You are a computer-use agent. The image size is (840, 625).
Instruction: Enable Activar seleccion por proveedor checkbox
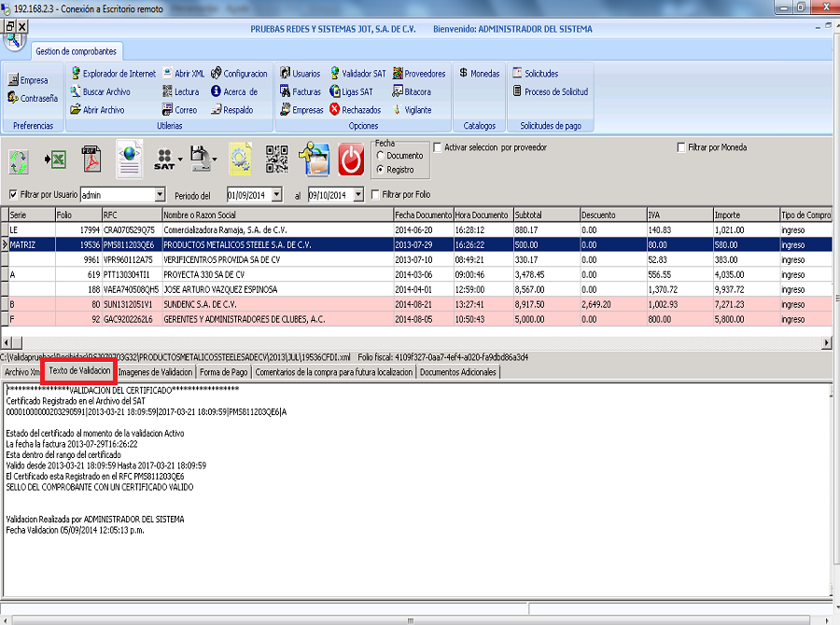tap(438, 147)
